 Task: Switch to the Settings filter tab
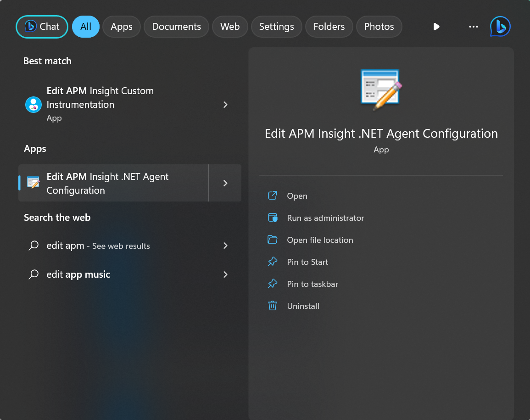pos(276,26)
